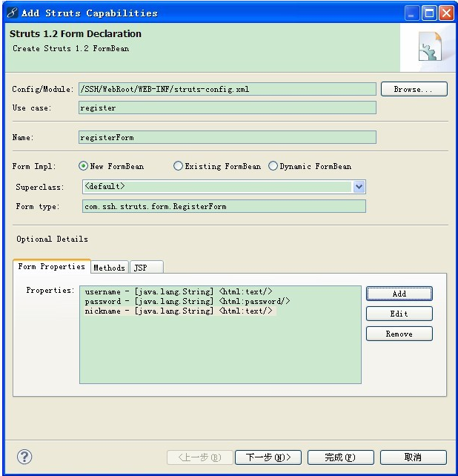Click the Form type input field
The height and width of the screenshot is (476, 458).
[x=224, y=206]
